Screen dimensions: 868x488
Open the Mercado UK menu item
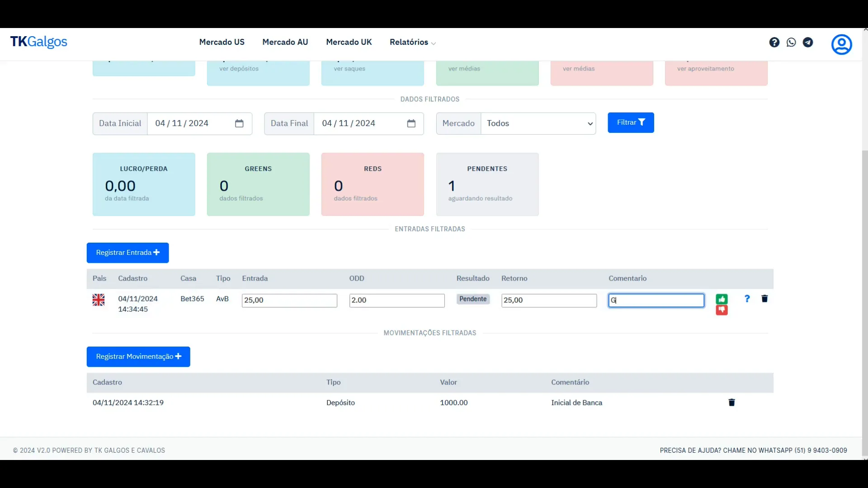coord(349,42)
